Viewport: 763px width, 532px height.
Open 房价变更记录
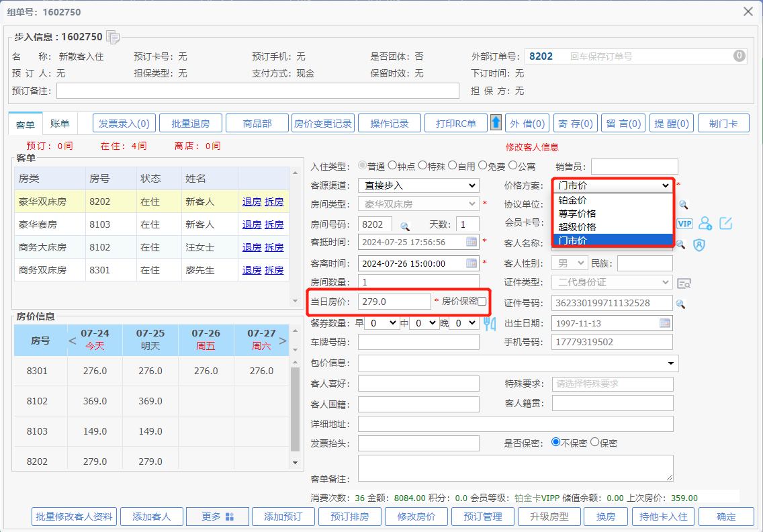(x=323, y=123)
